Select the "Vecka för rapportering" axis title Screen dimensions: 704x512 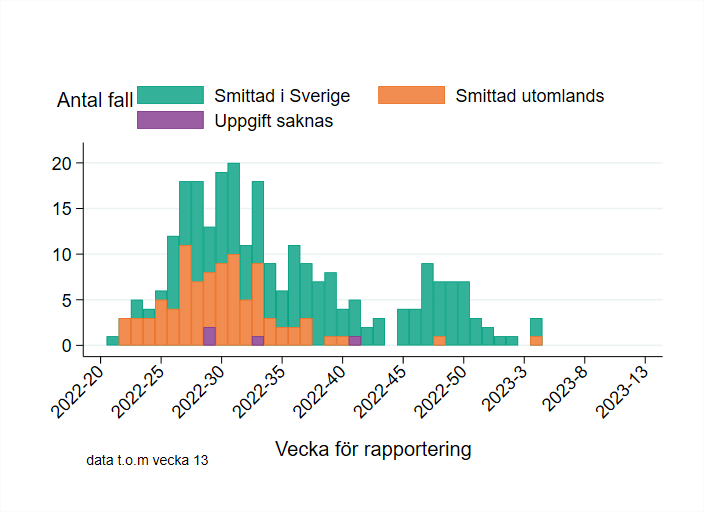point(373,449)
